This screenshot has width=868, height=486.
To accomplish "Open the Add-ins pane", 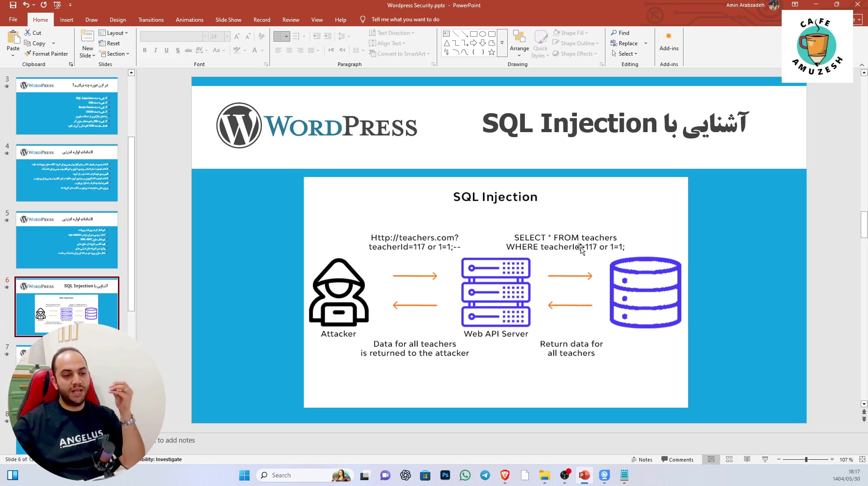I will click(x=669, y=42).
